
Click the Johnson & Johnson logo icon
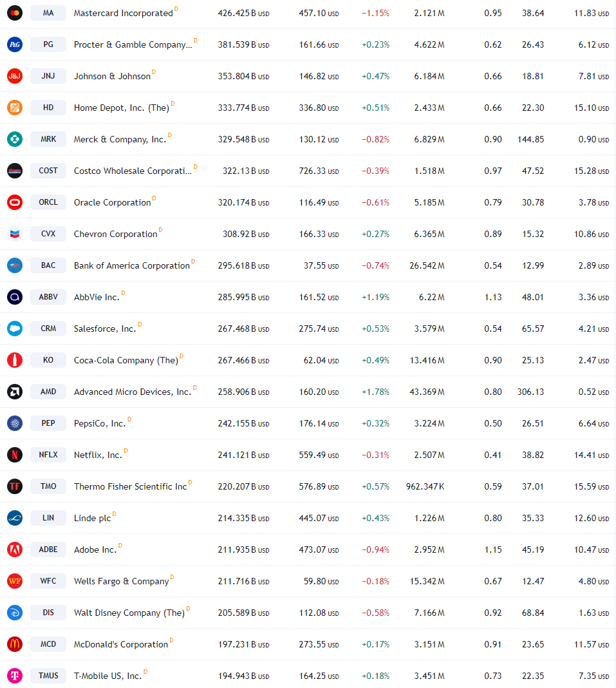[x=15, y=76]
